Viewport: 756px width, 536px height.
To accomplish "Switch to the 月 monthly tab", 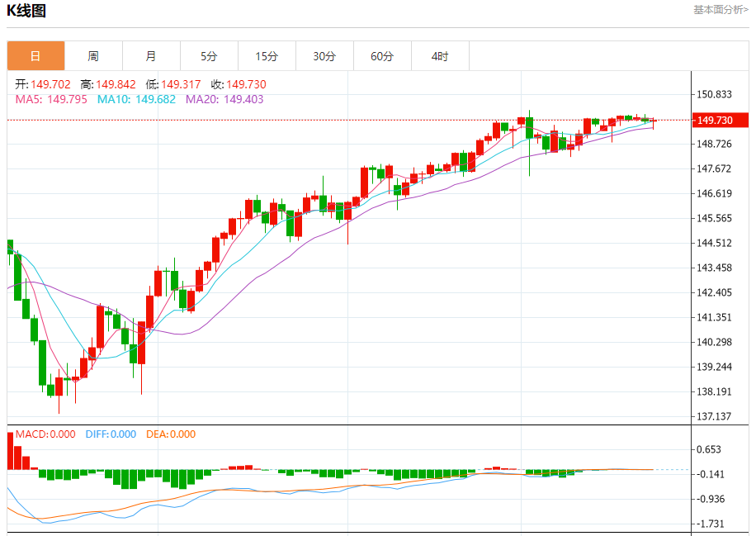I will [151, 56].
